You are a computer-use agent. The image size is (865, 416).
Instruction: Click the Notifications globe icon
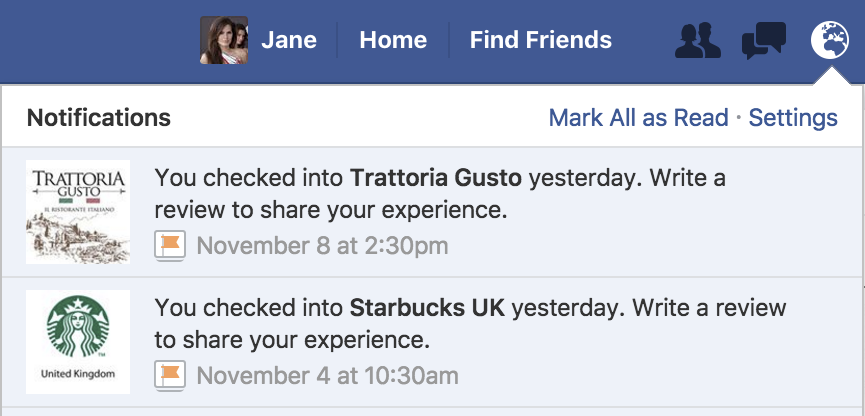[x=830, y=40]
